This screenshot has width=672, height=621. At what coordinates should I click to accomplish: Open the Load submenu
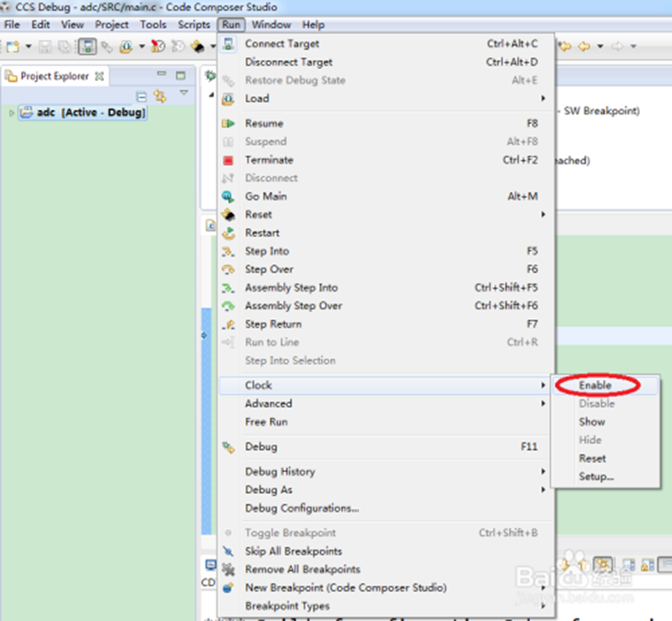coord(385,99)
